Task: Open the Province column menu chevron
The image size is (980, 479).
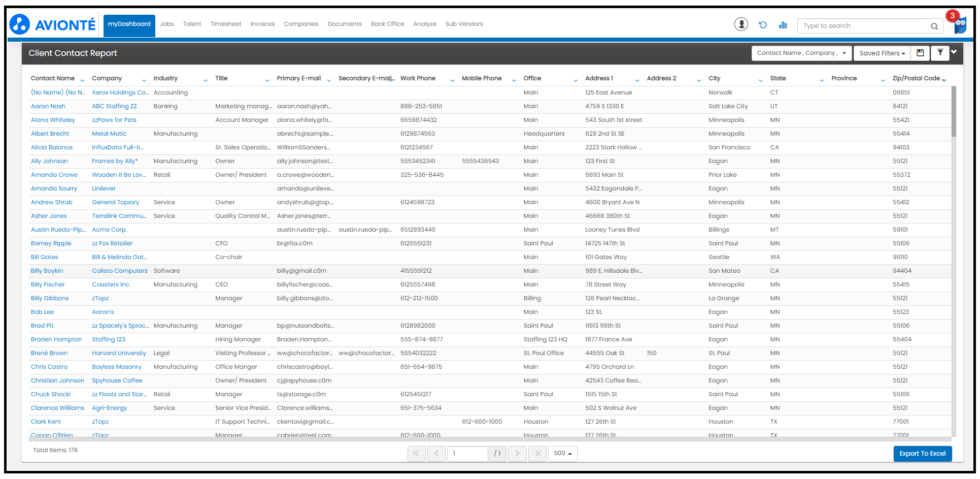Action: pos(884,80)
